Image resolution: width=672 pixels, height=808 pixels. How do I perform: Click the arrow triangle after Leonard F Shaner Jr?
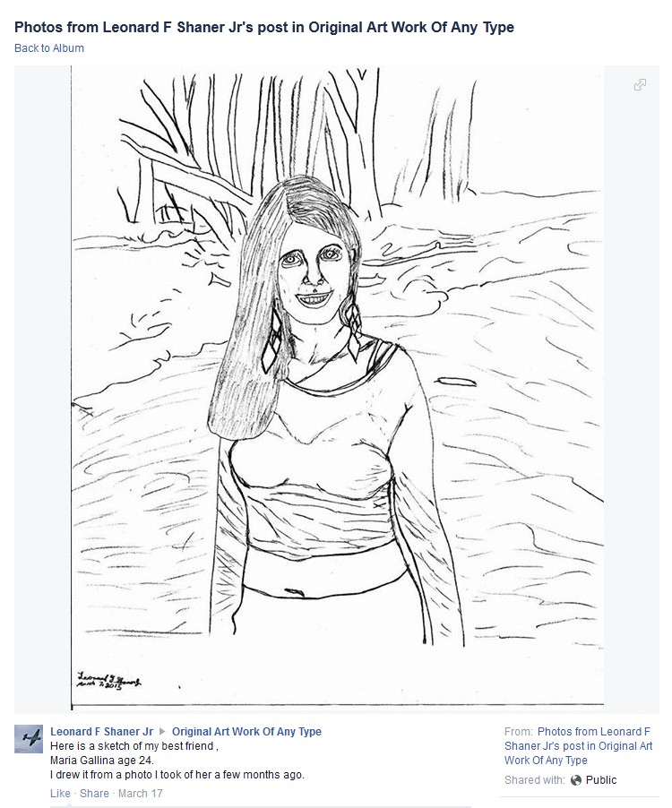(162, 731)
